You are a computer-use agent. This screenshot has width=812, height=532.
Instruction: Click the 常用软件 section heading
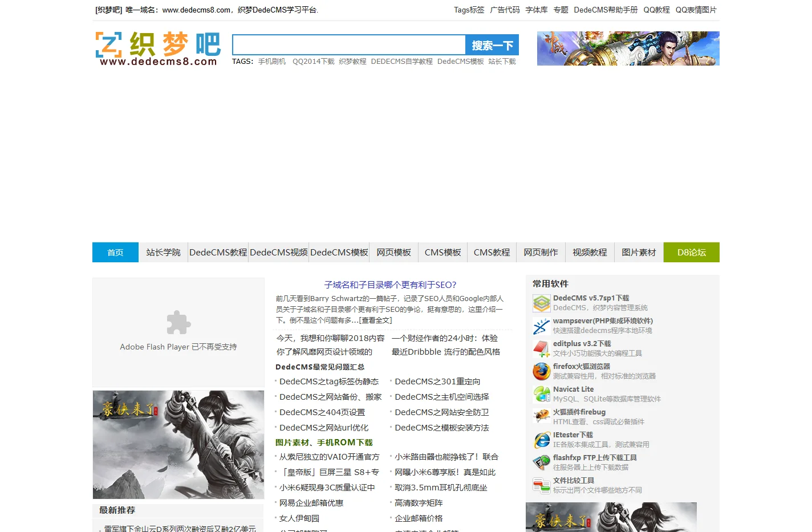pos(550,284)
